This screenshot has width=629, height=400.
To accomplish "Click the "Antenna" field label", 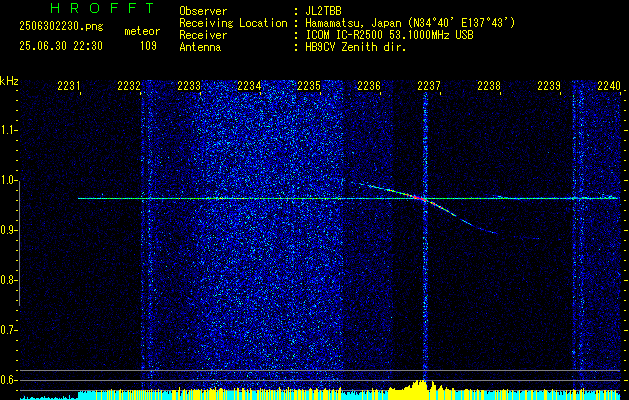I will 200,47.
